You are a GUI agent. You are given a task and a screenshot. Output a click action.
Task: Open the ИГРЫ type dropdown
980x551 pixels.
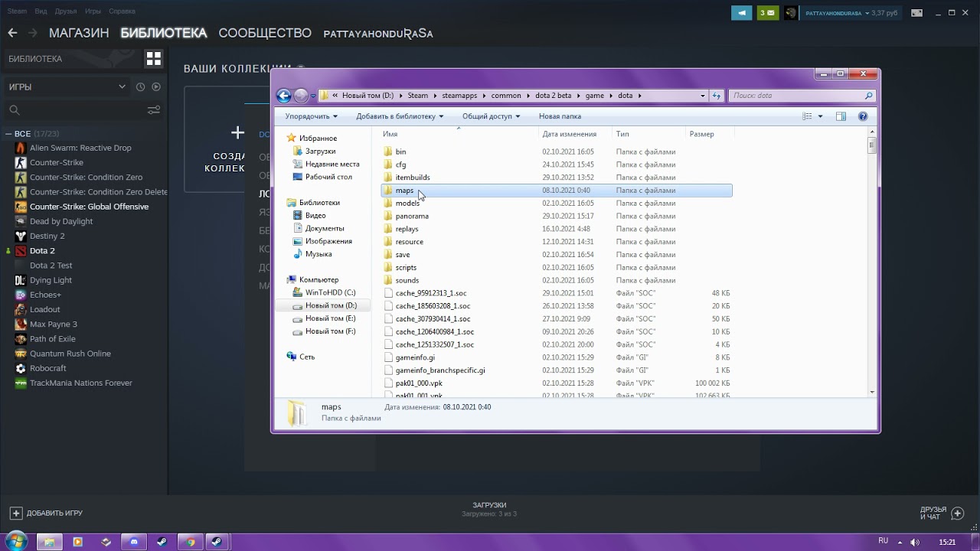click(67, 87)
